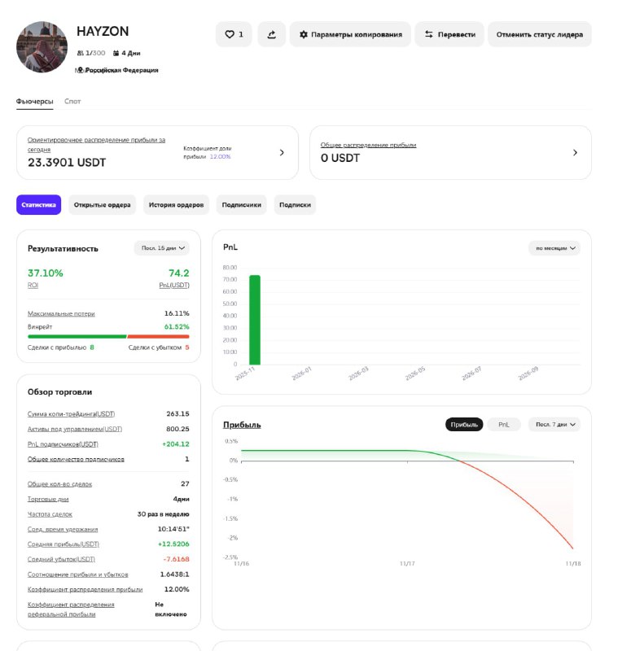Open the История ордеров tab
The width and height of the screenshot is (644, 651).
point(176,205)
